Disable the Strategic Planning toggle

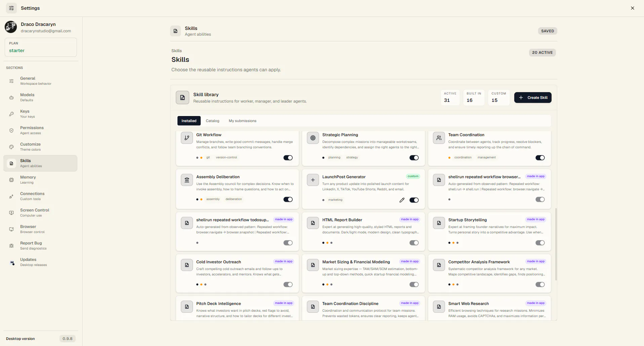pyautogui.click(x=414, y=158)
